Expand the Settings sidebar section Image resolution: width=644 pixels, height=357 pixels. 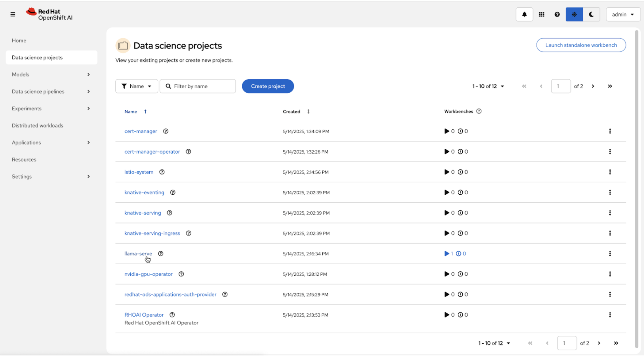click(51, 176)
